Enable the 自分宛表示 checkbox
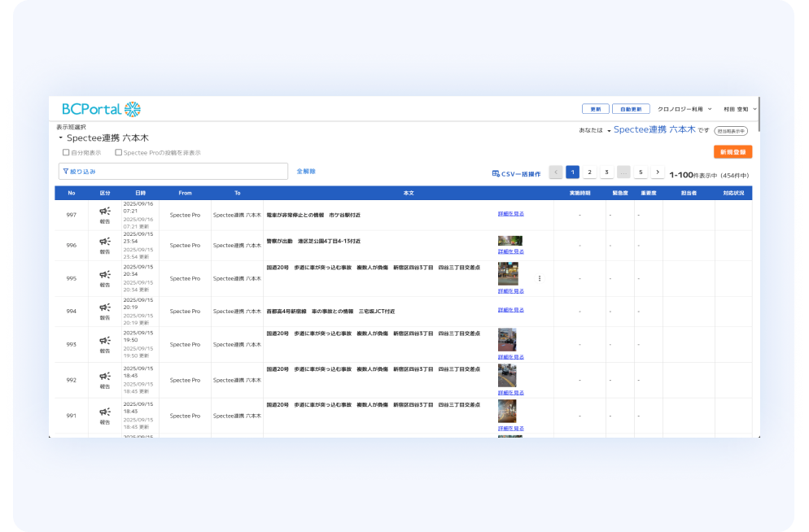This screenshot has height=532, width=809. click(x=66, y=152)
